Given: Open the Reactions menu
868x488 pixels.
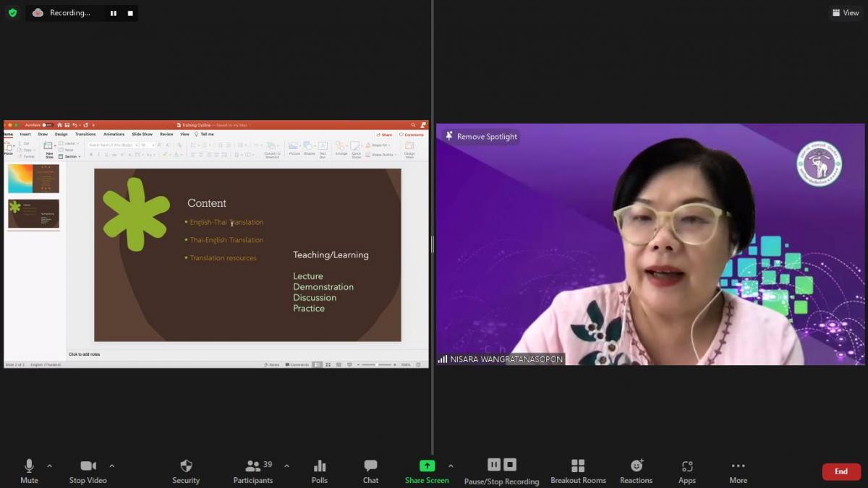Looking at the screenshot, I should point(637,471).
